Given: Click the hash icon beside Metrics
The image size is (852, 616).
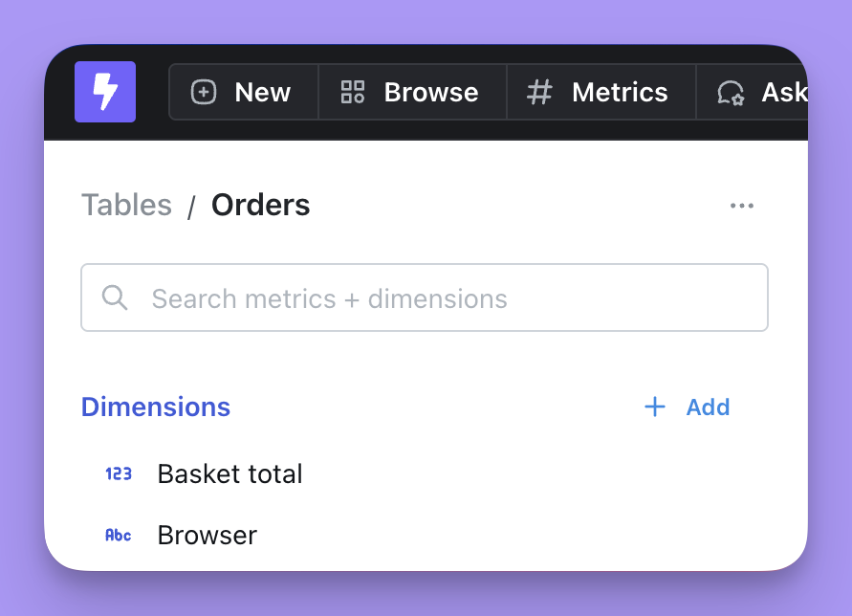Looking at the screenshot, I should 538,92.
